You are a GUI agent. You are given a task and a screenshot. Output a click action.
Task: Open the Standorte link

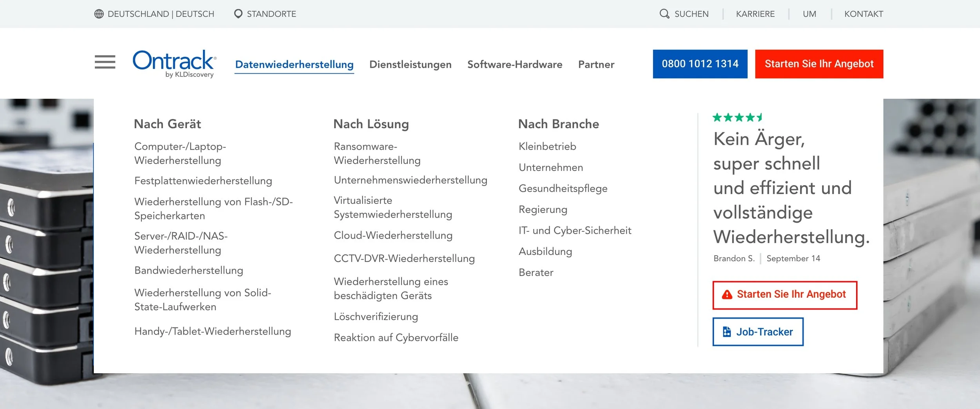(x=271, y=14)
